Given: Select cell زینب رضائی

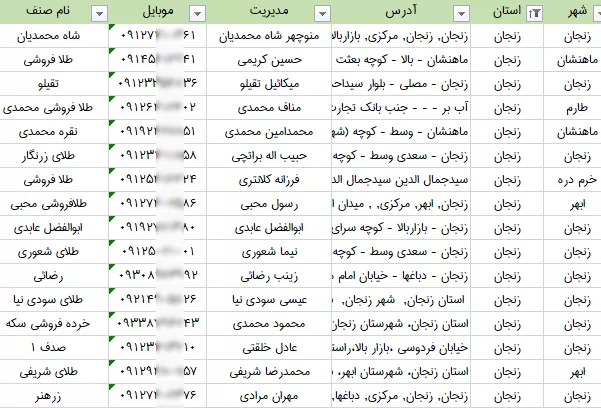Looking at the screenshot, I should pyautogui.click(x=269, y=276).
